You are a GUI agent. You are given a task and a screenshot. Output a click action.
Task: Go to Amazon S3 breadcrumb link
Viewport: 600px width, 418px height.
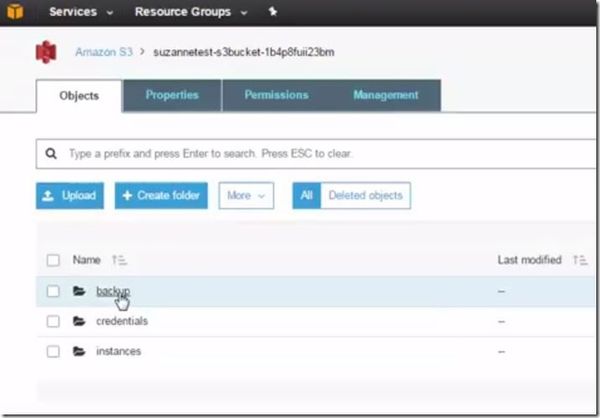click(104, 52)
